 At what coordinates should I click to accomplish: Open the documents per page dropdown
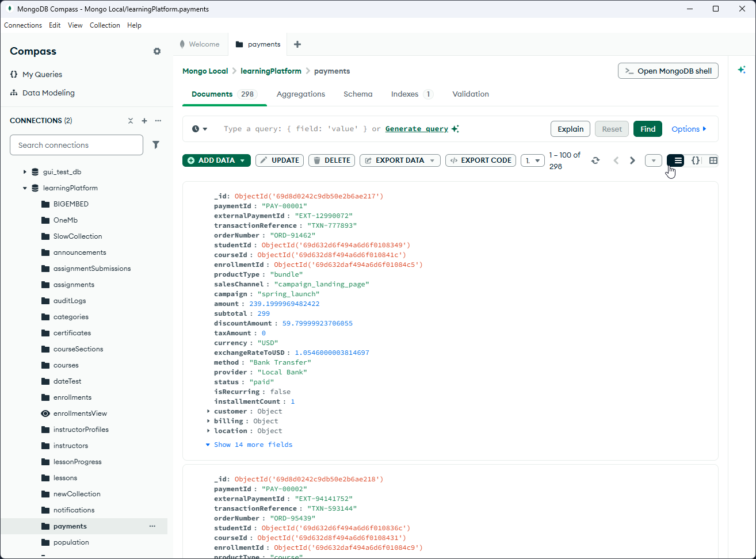(533, 160)
